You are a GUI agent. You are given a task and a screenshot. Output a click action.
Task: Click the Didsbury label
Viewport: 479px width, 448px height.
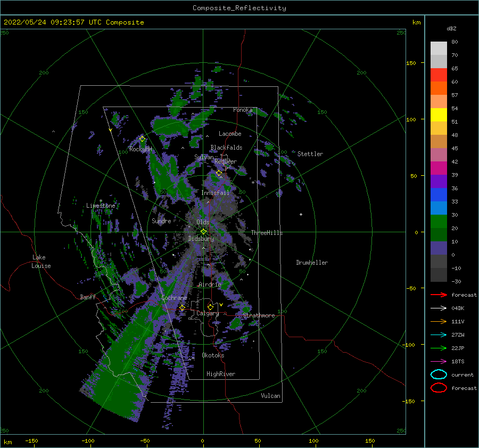[x=201, y=239]
